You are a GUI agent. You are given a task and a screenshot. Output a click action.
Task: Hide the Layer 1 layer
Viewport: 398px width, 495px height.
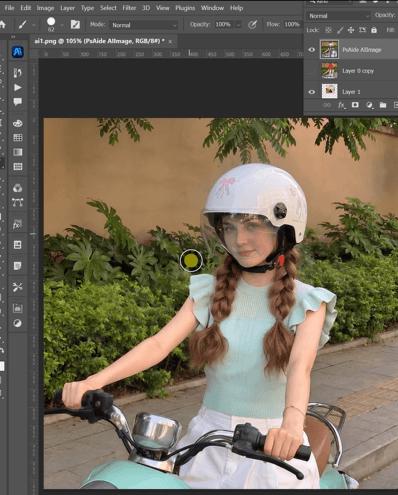pos(311,92)
